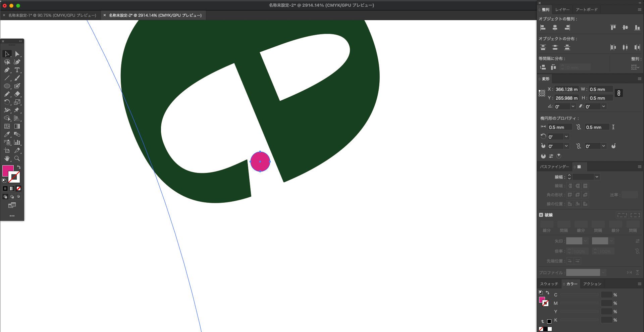Select the Direct Selection tool
Screen dimensions: 644x332
tap(17, 54)
